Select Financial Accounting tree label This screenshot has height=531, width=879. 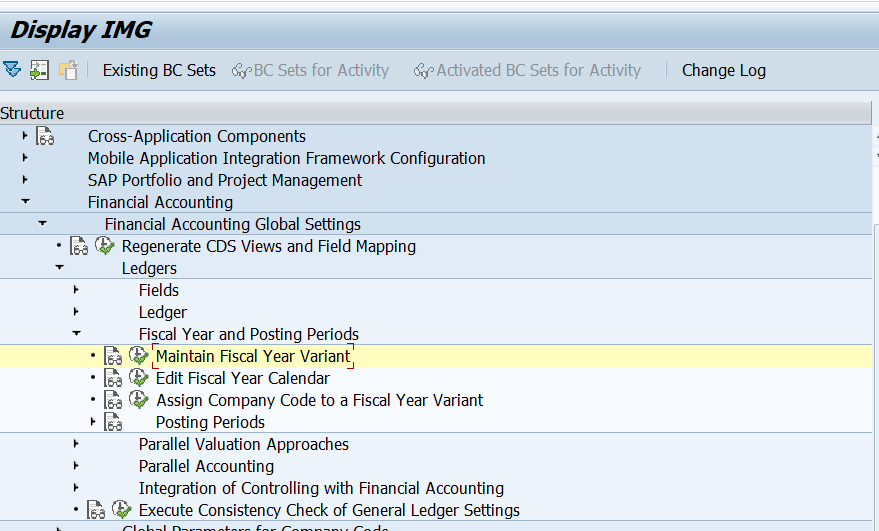point(160,202)
